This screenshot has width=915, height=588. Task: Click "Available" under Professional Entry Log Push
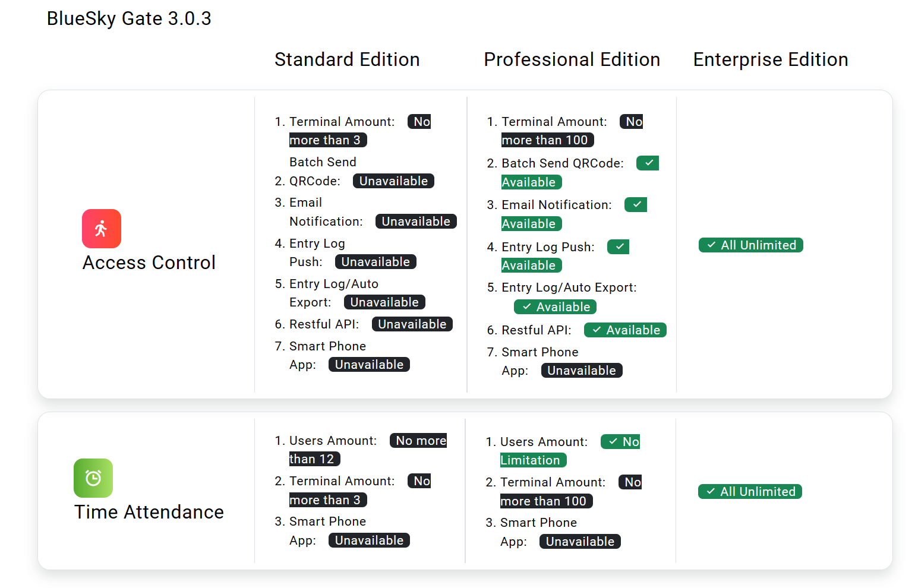pyautogui.click(x=532, y=265)
